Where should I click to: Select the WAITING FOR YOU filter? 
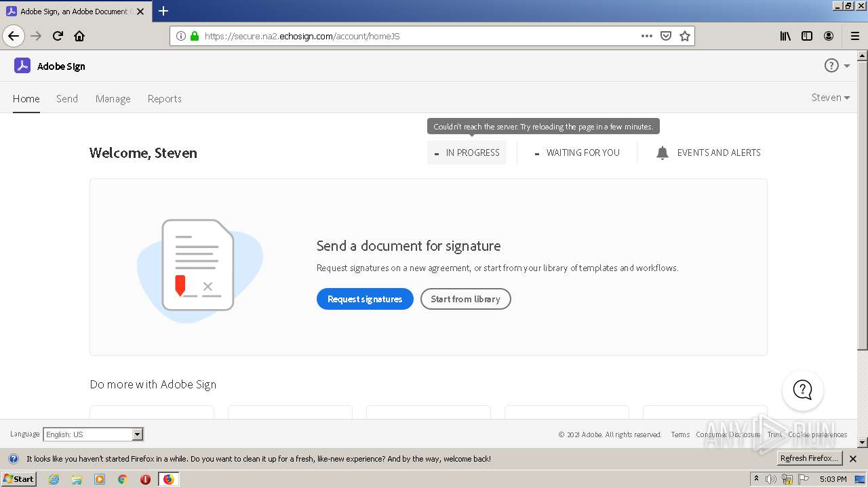click(577, 152)
